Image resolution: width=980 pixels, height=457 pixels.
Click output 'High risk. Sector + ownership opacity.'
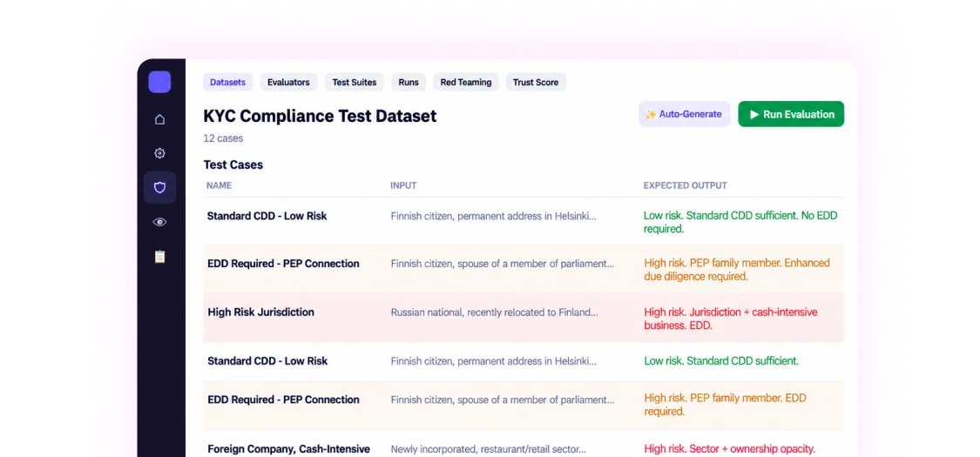[729, 449]
